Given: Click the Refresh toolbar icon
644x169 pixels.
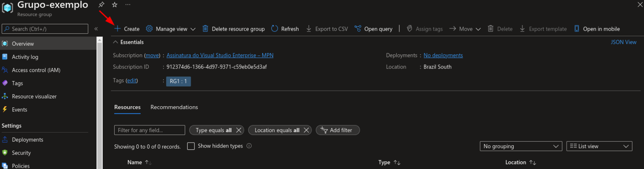Looking at the screenshot, I should pos(274,29).
